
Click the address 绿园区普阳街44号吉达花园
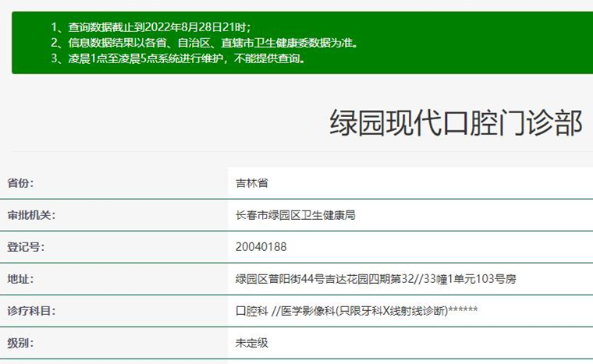376,279
